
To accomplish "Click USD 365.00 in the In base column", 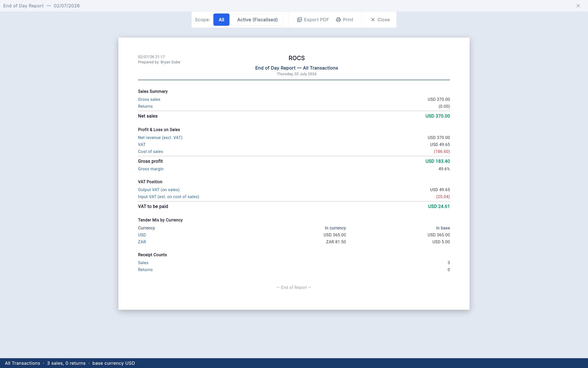I will coord(439,235).
